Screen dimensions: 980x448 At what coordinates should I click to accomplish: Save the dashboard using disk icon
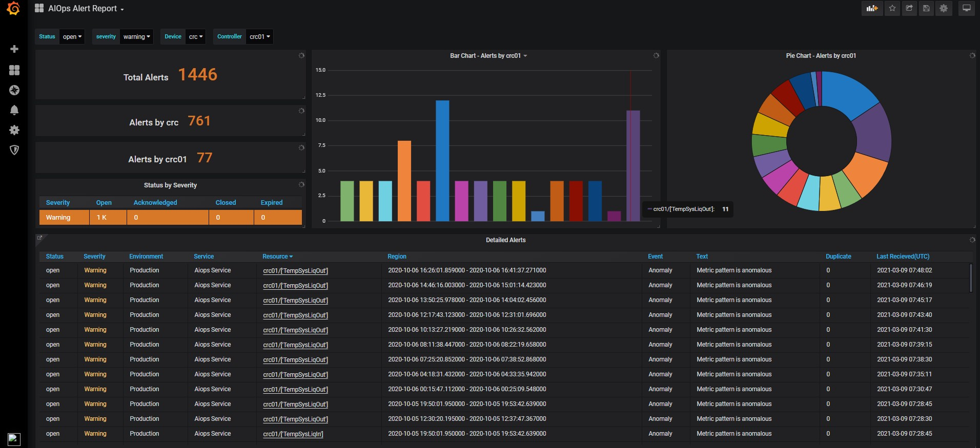pos(926,9)
